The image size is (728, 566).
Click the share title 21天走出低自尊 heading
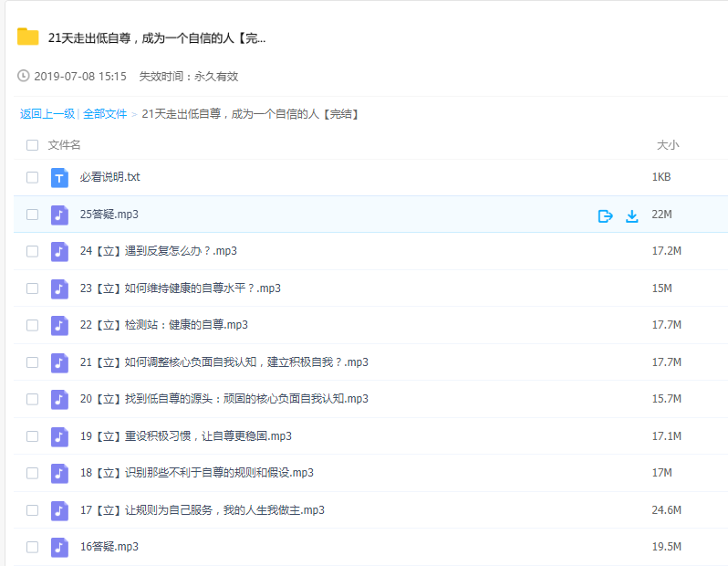click(157, 38)
